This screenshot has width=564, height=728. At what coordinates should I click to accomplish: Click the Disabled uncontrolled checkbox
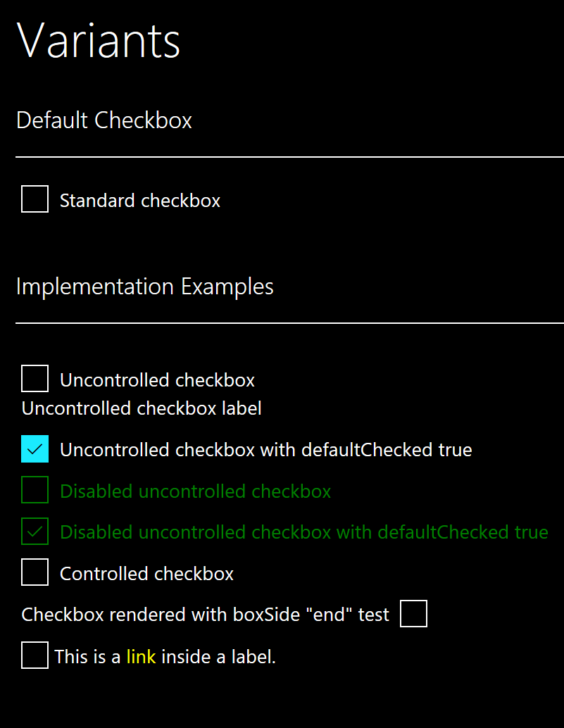coord(35,490)
